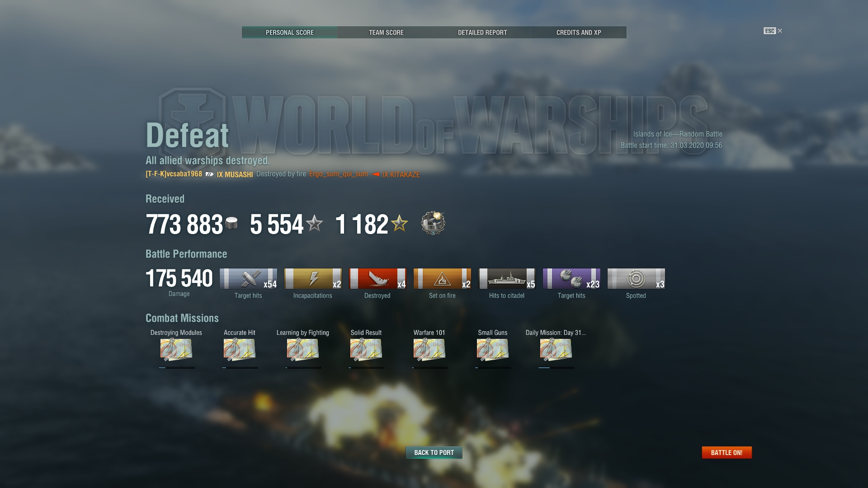Click the Back to Port button
Image resolution: width=868 pixels, height=488 pixels.
434,452
